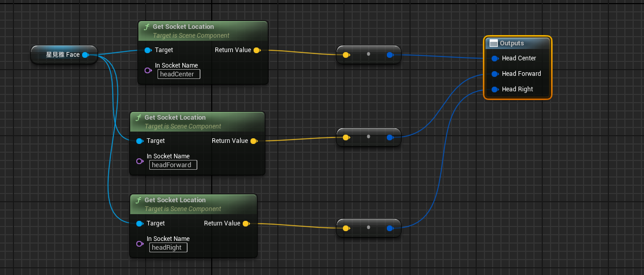Select the conversion node wired to Head Forward
Viewport: 644px width, 275px height.
[368, 137]
